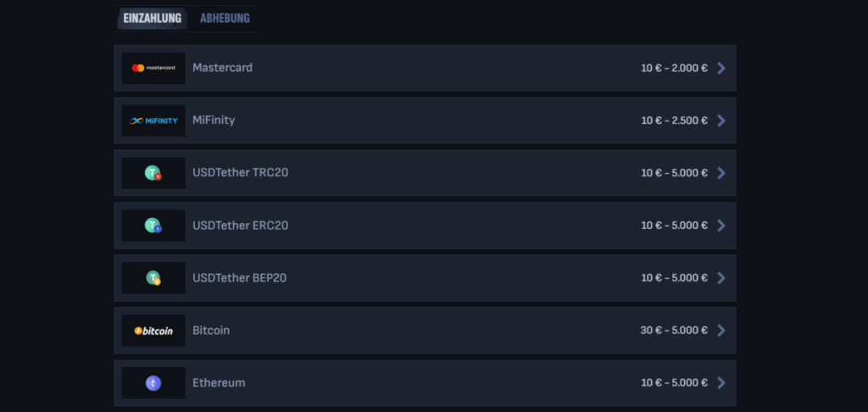Image resolution: width=868 pixels, height=412 pixels.
Task: Pick the Bitcoin payment method label
Action: (x=211, y=331)
